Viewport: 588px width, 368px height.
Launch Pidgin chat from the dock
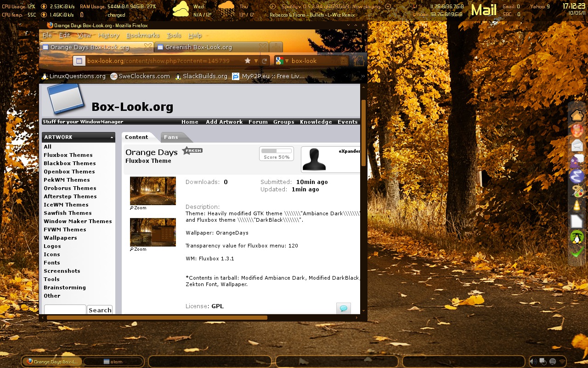coord(577,161)
